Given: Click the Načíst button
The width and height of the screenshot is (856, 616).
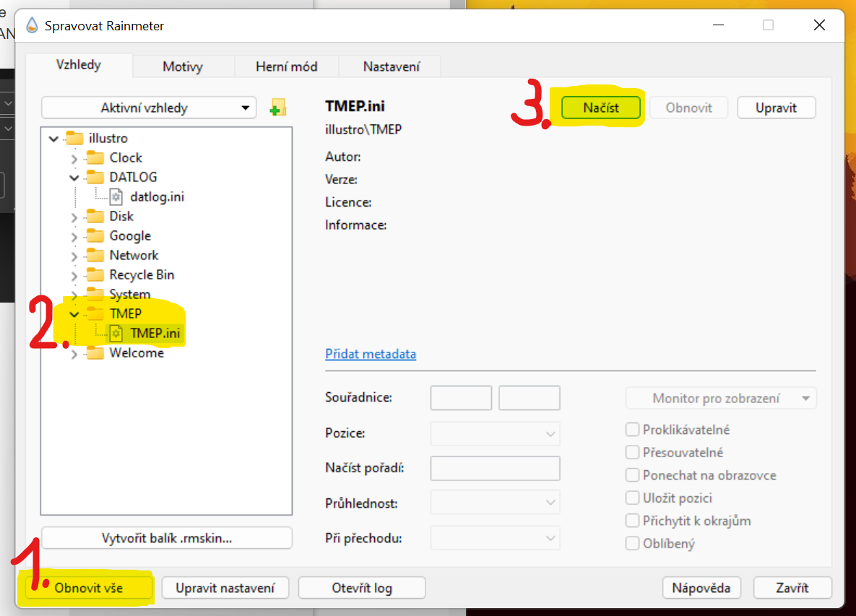Looking at the screenshot, I should 601,108.
